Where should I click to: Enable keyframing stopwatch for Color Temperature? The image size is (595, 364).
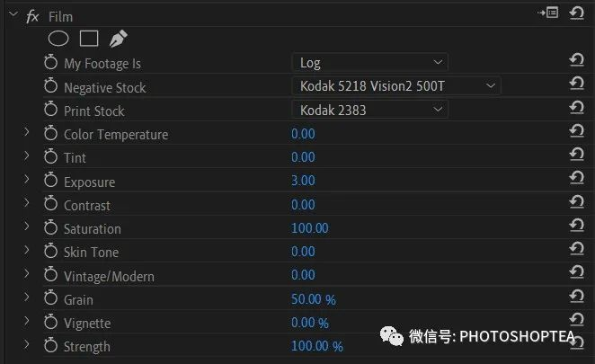(x=50, y=133)
